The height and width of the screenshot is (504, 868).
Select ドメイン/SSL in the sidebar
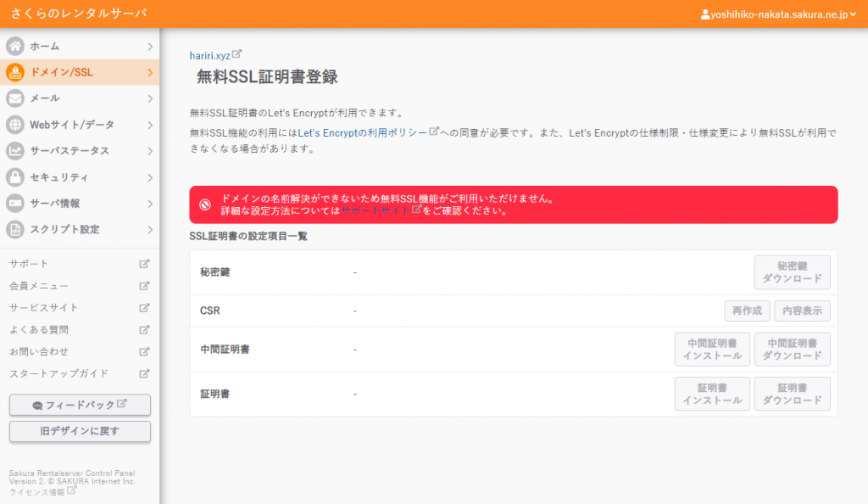(80, 72)
